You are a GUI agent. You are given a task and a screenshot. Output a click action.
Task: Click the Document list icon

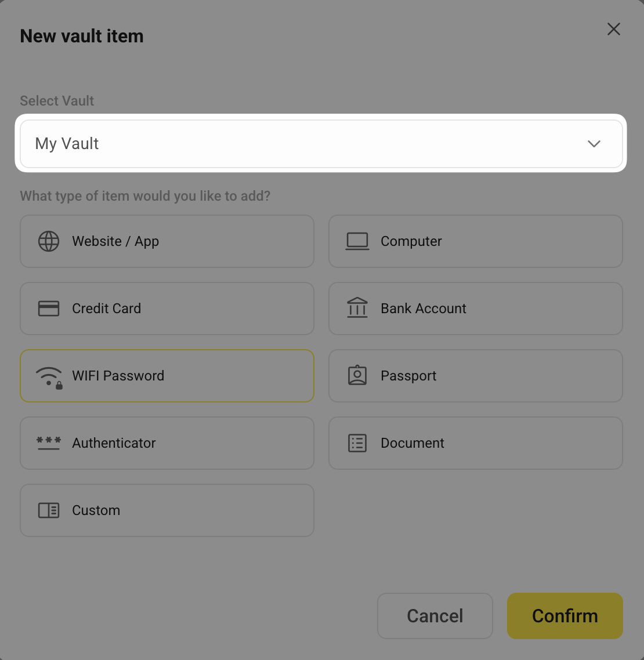coord(357,443)
